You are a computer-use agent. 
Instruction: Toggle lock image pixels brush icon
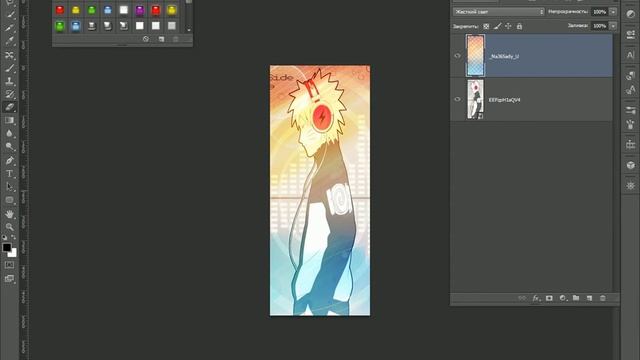click(x=497, y=26)
